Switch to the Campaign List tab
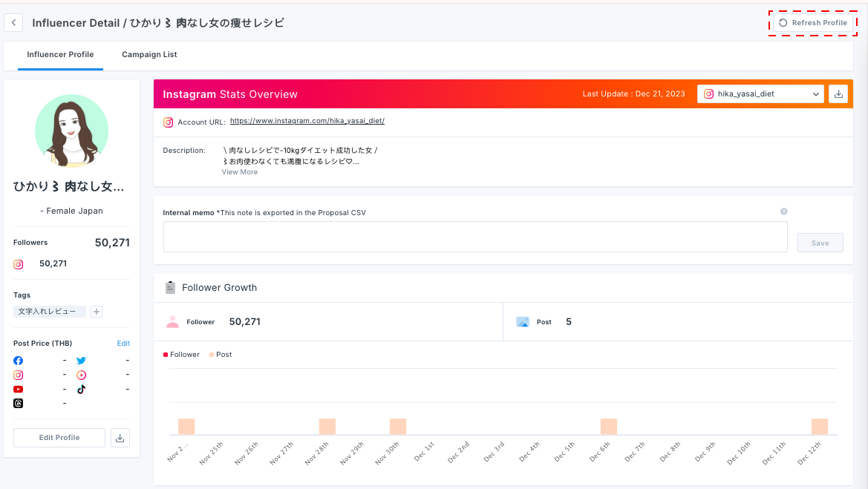 point(149,55)
